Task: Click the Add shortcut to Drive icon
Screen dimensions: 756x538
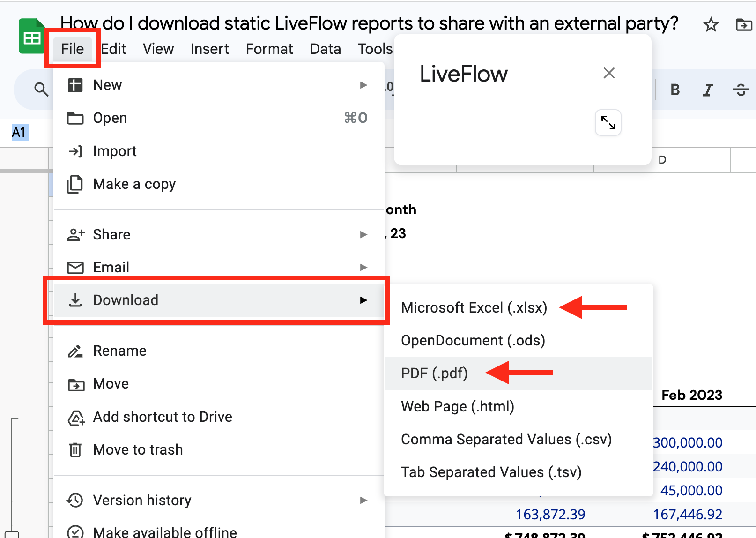Action: tap(76, 417)
